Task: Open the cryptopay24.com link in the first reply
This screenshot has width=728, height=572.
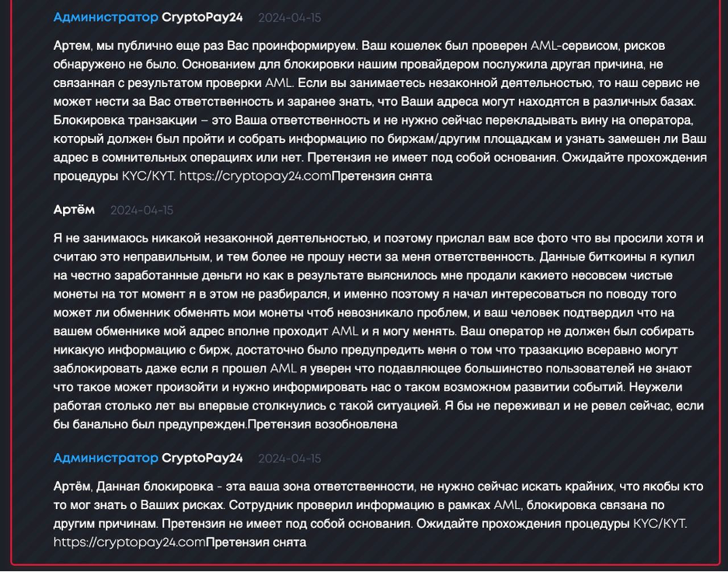Action: pyautogui.click(x=256, y=176)
